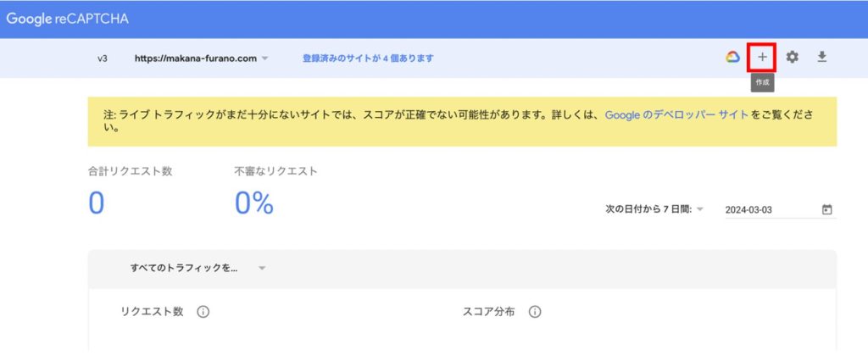Open the calendar picker icon
868x361 pixels.
point(827,209)
